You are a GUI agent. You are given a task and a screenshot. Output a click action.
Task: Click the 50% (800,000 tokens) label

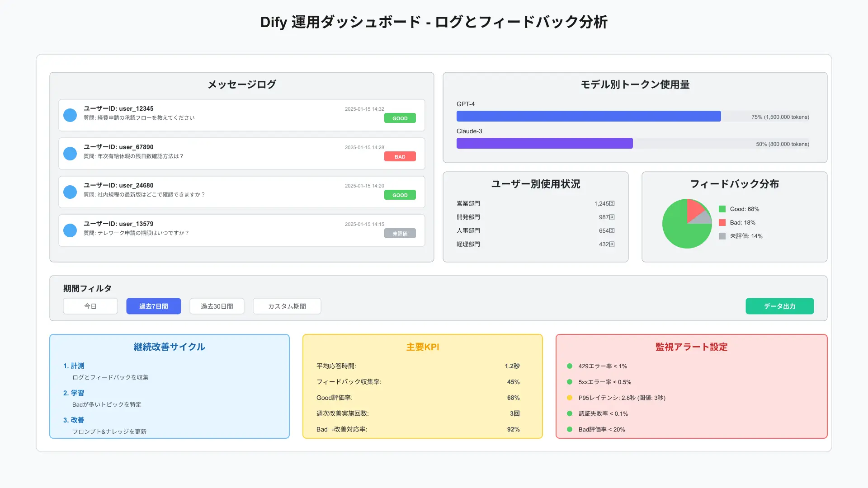[783, 144]
